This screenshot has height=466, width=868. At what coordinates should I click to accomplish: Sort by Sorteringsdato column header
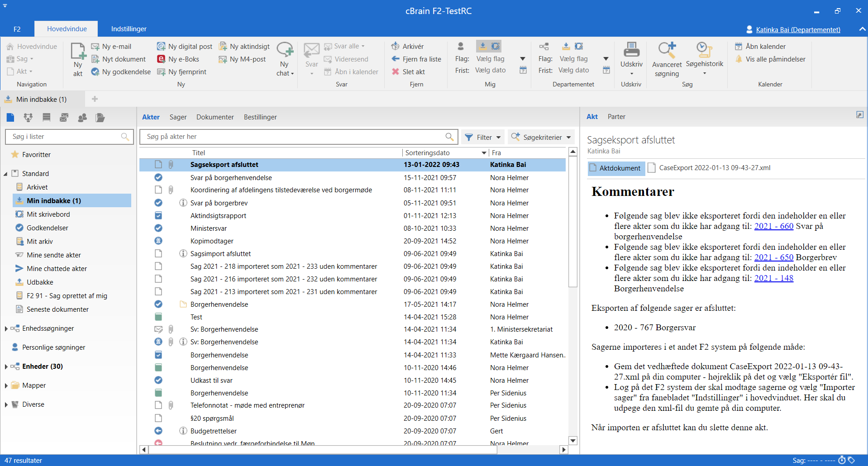tap(445, 153)
